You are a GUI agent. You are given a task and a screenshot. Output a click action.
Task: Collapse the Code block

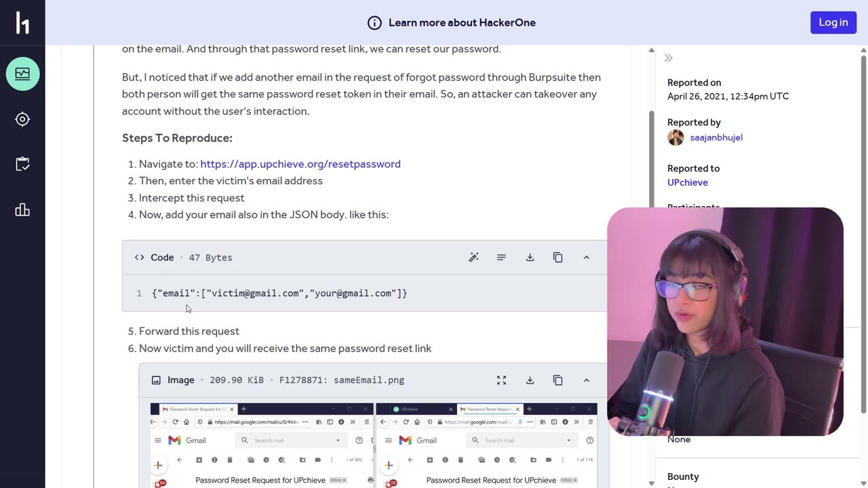click(587, 258)
